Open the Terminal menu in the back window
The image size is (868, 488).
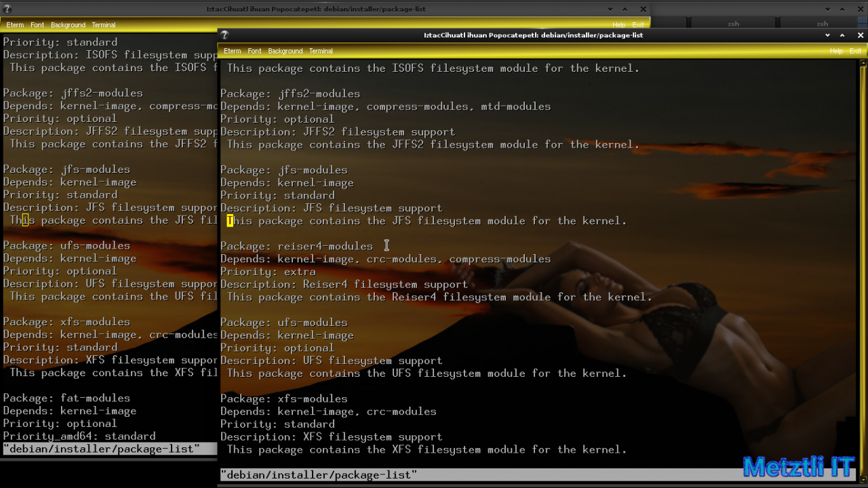tap(104, 25)
